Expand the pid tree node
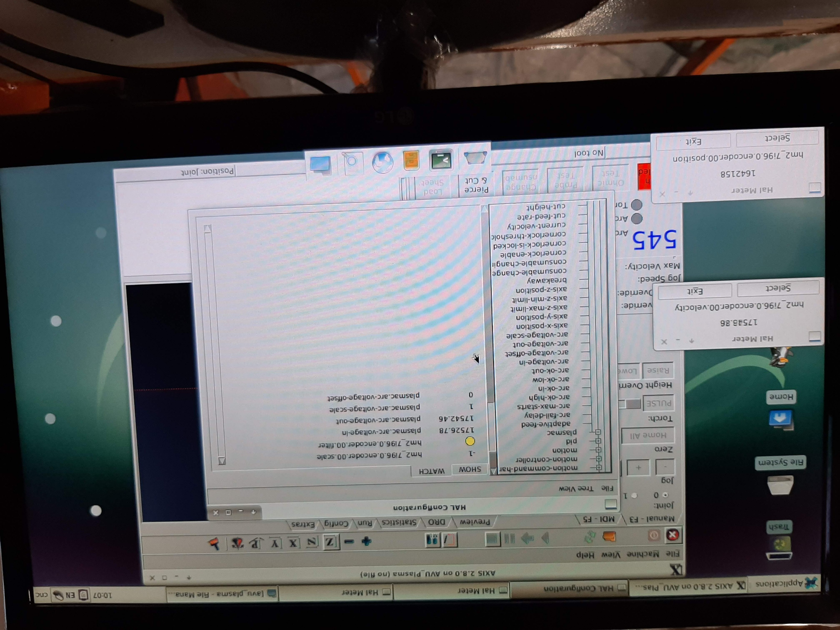The height and width of the screenshot is (630, 840). click(598, 441)
